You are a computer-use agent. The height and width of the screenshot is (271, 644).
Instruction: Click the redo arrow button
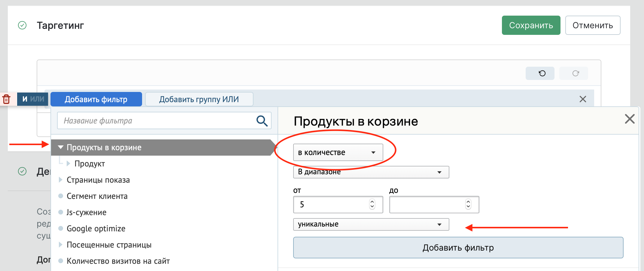pyautogui.click(x=573, y=73)
